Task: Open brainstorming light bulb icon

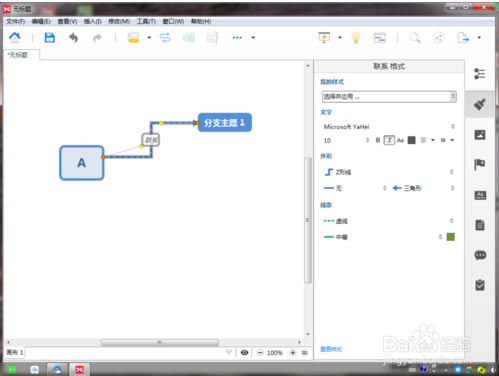Action: click(356, 37)
